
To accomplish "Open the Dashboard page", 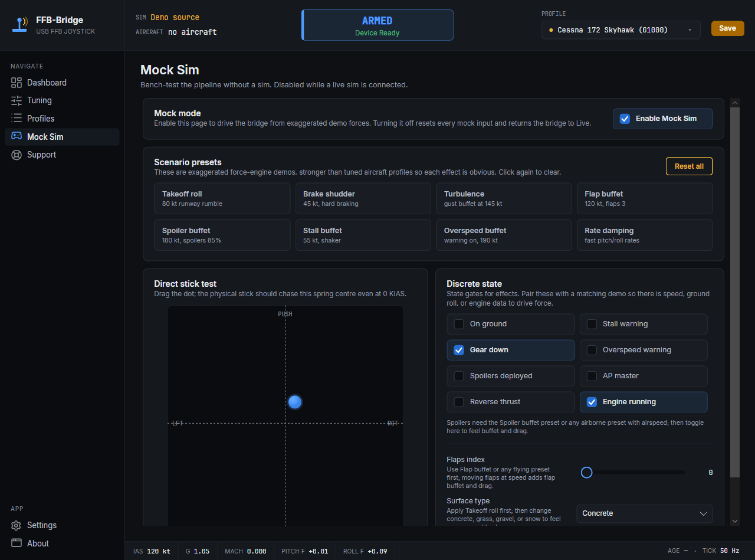I will coord(62,83).
